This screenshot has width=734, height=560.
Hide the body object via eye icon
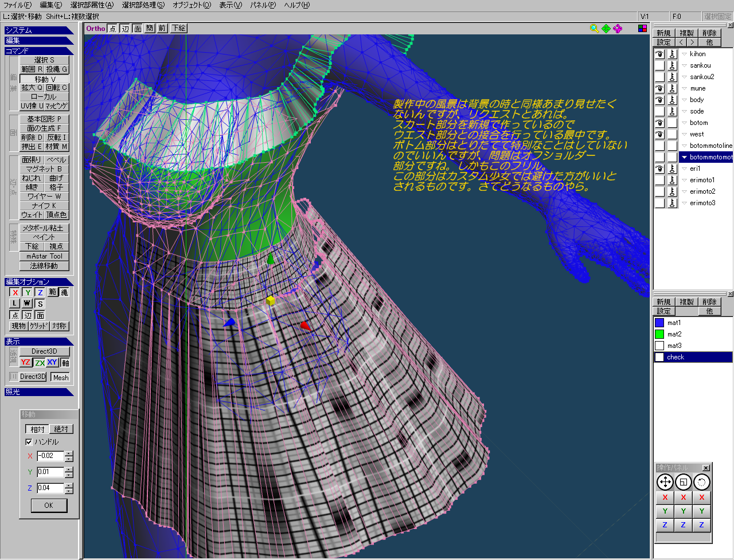(659, 100)
